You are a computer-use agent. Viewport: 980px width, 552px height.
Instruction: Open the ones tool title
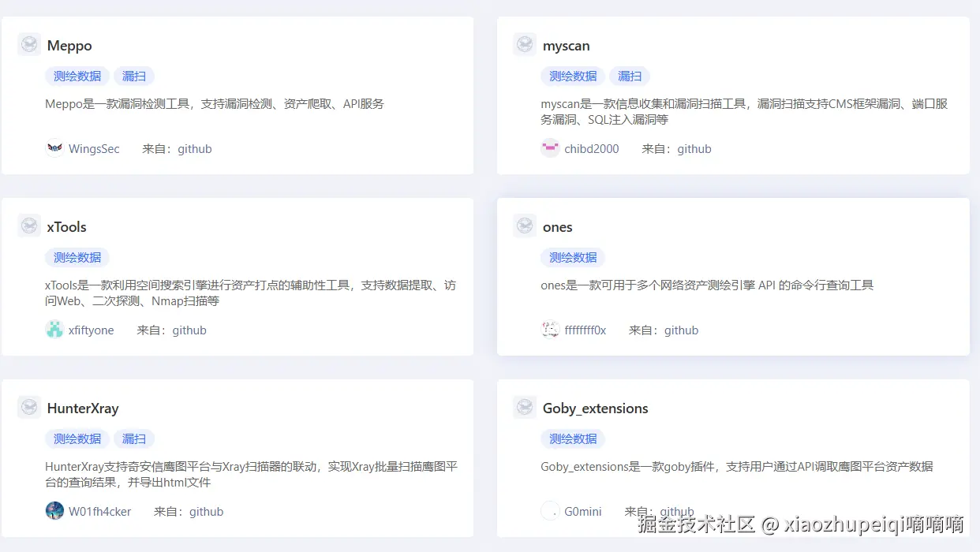click(x=557, y=227)
